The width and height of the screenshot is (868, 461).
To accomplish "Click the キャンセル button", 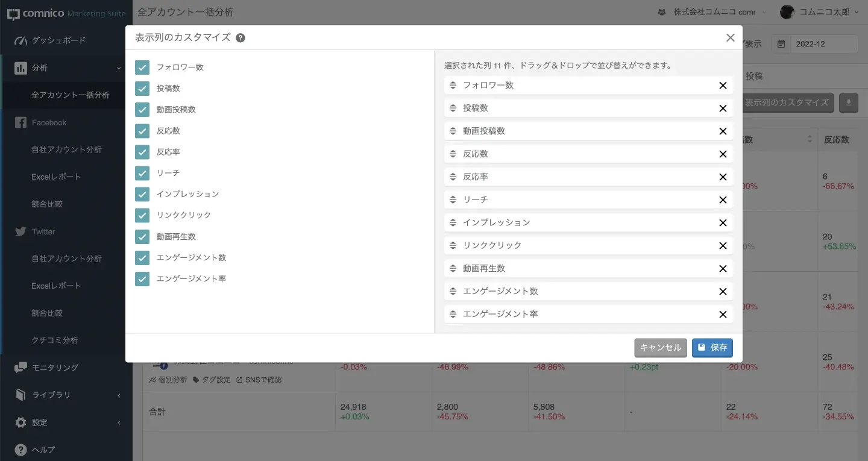I will tap(661, 348).
